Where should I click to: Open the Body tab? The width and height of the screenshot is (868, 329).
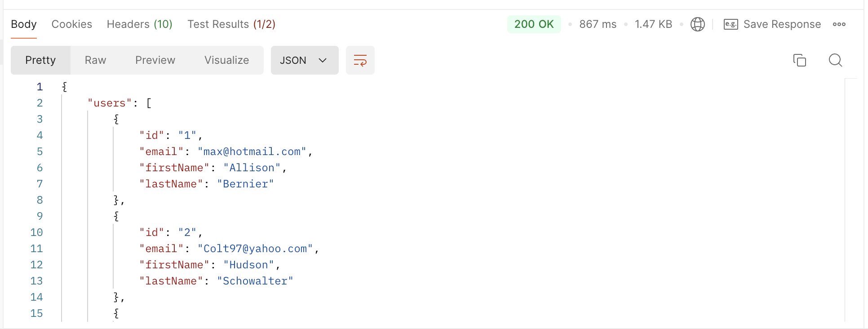24,24
